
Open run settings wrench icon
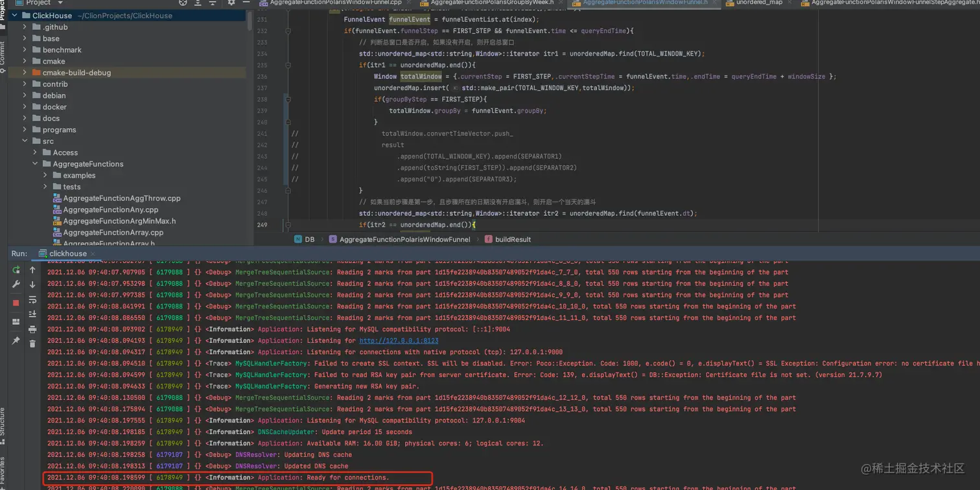coord(16,285)
